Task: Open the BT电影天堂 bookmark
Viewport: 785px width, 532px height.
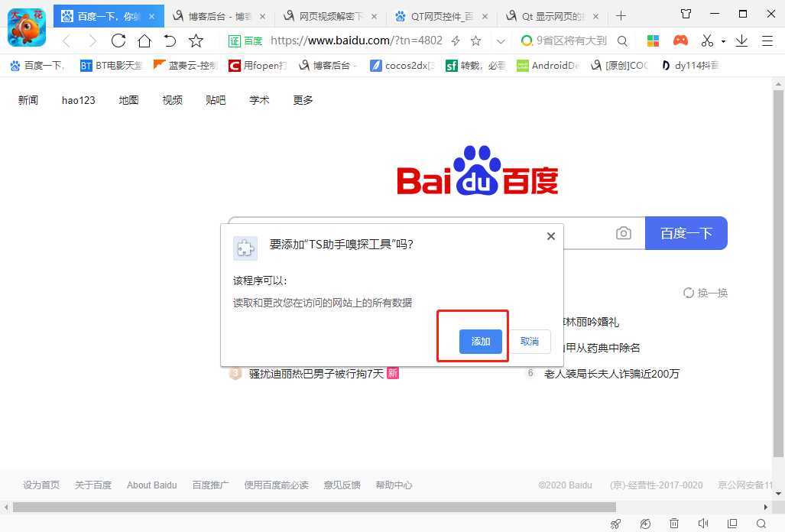Action: click(111, 66)
